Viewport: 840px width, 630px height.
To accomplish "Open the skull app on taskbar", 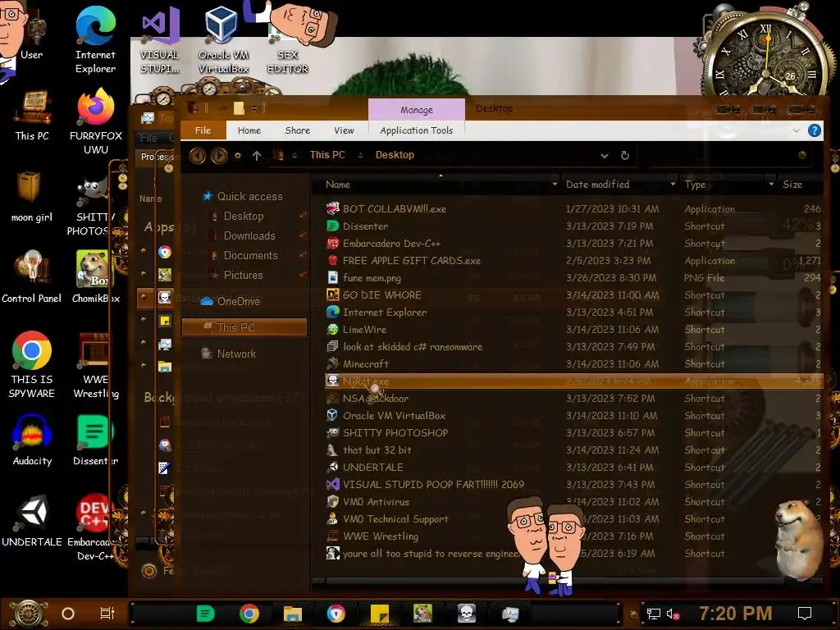I will tap(467, 614).
